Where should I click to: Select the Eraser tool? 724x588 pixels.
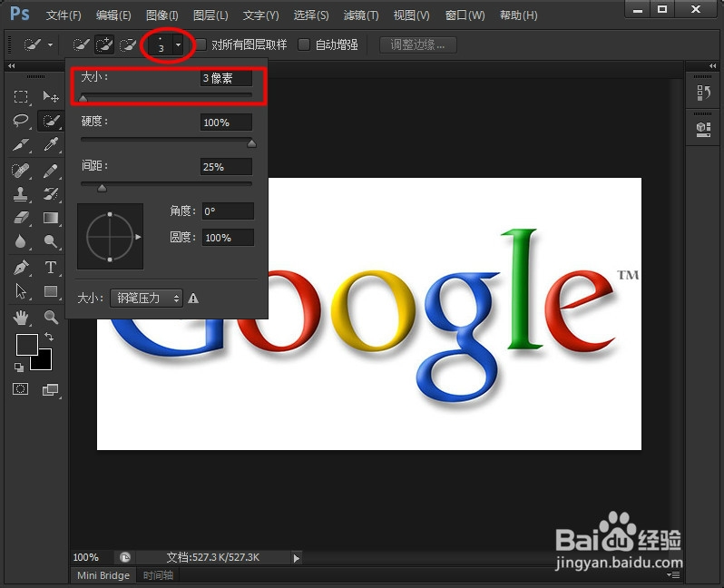[x=21, y=218]
